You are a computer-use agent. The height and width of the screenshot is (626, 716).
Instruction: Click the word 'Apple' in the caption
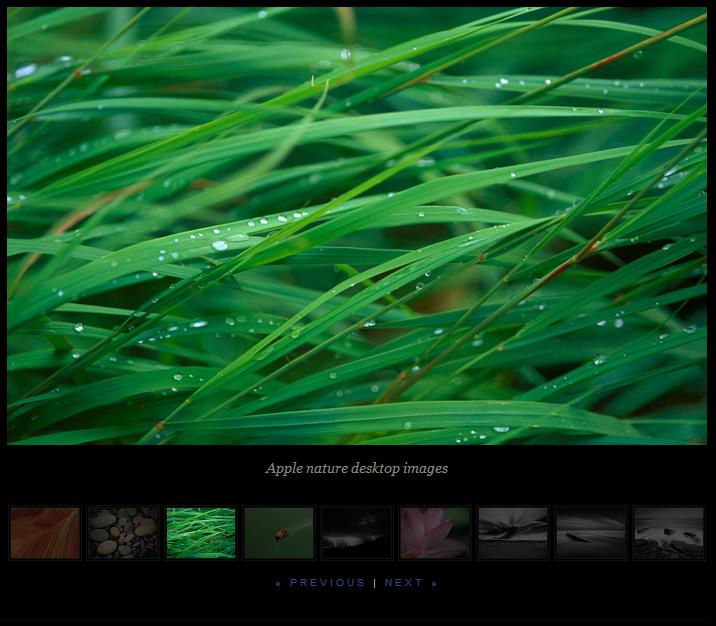[x=284, y=468]
